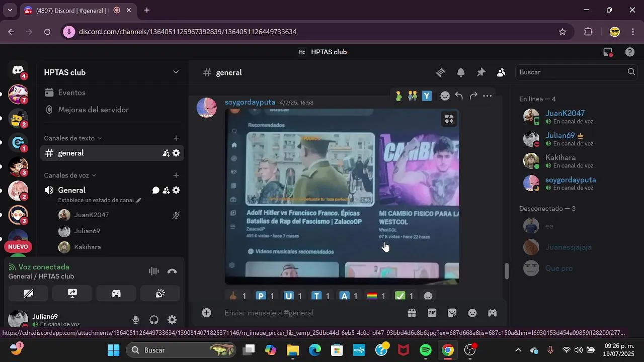644x362 pixels.
Task: Open Mejoras del servidor
Action: (x=112, y=110)
